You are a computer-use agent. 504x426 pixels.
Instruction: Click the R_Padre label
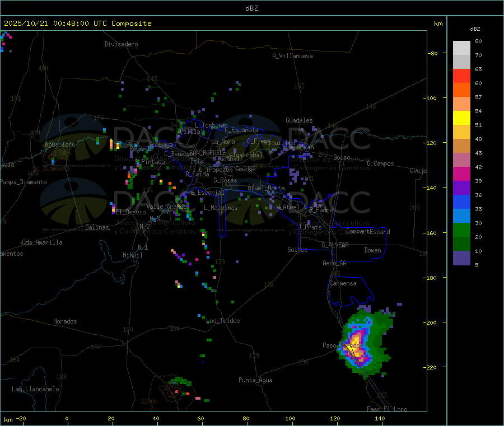click(x=321, y=210)
